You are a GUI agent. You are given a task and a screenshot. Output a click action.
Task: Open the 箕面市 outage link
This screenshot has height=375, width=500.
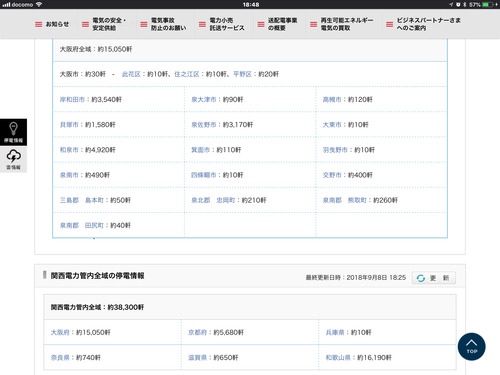(200, 150)
